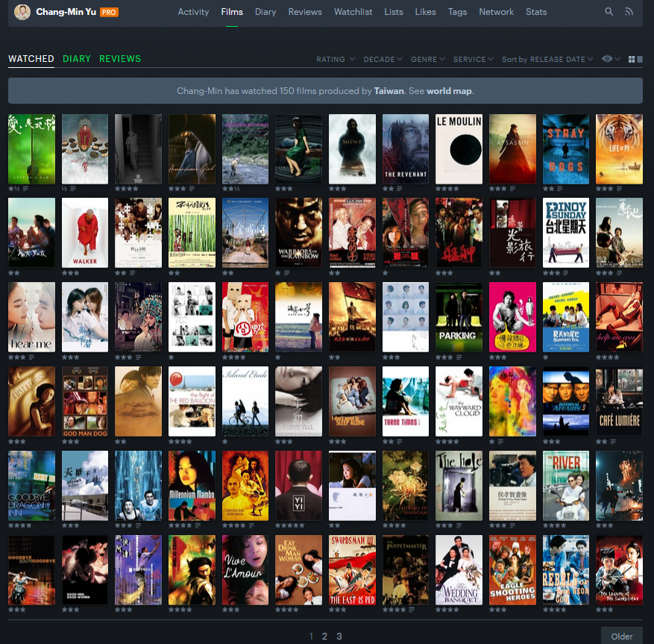The width and height of the screenshot is (654, 644).
Task: Open the Network nav item
Action: pyautogui.click(x=497, y=12)
